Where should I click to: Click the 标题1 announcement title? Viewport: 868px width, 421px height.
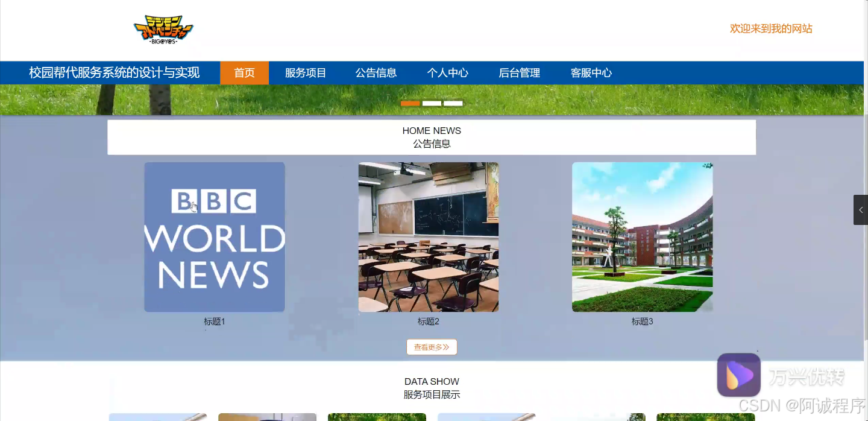(x=215, y=321)
